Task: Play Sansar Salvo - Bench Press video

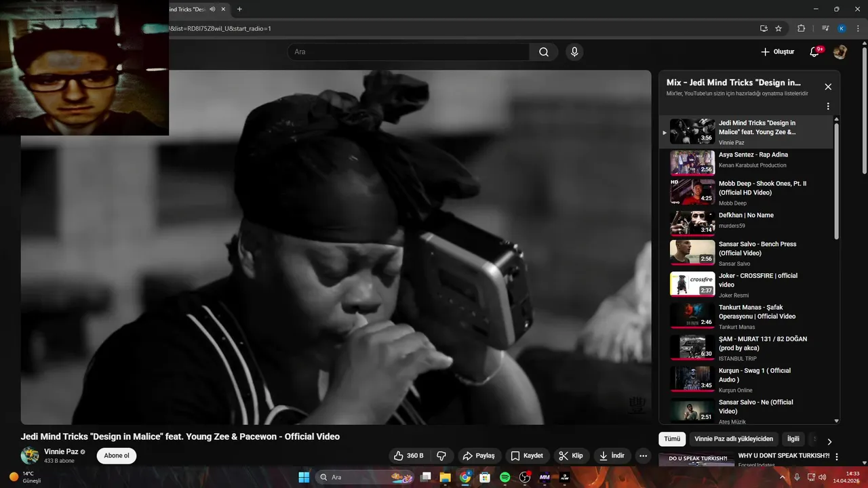Action: coord(747,253)
